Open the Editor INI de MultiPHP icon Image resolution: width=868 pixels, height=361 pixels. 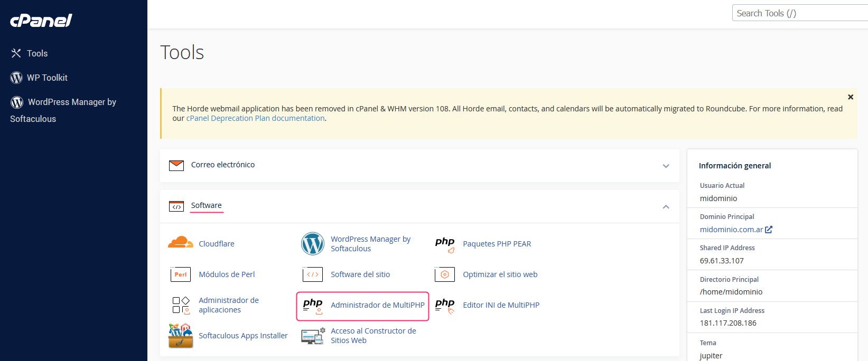[444, 306]
